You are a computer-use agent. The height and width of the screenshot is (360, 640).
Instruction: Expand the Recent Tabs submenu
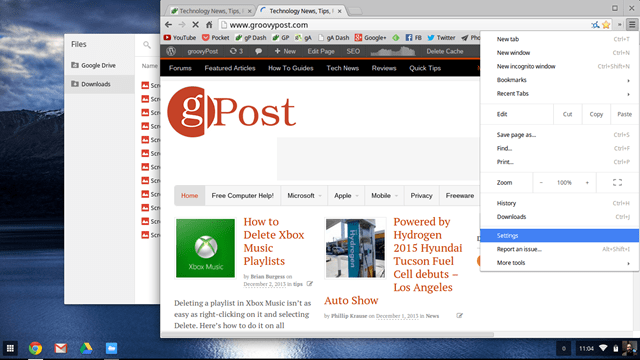coord(560,93)
